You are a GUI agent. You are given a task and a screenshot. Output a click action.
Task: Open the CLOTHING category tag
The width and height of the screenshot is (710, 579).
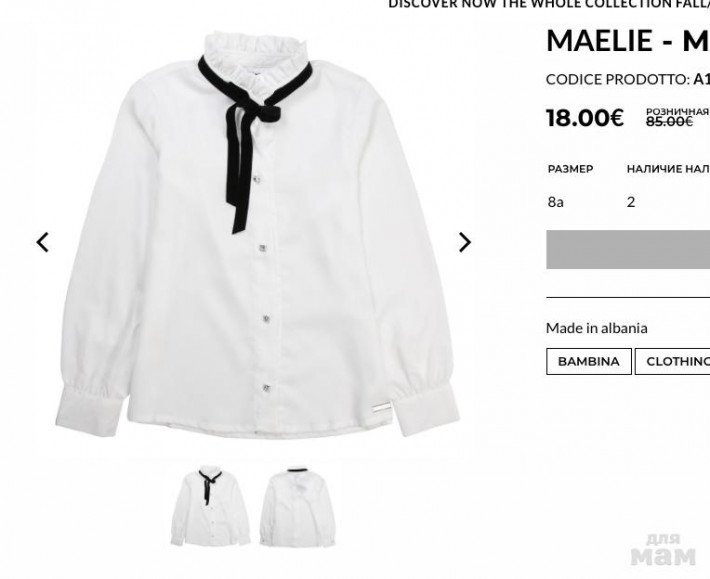click(672, 361)
